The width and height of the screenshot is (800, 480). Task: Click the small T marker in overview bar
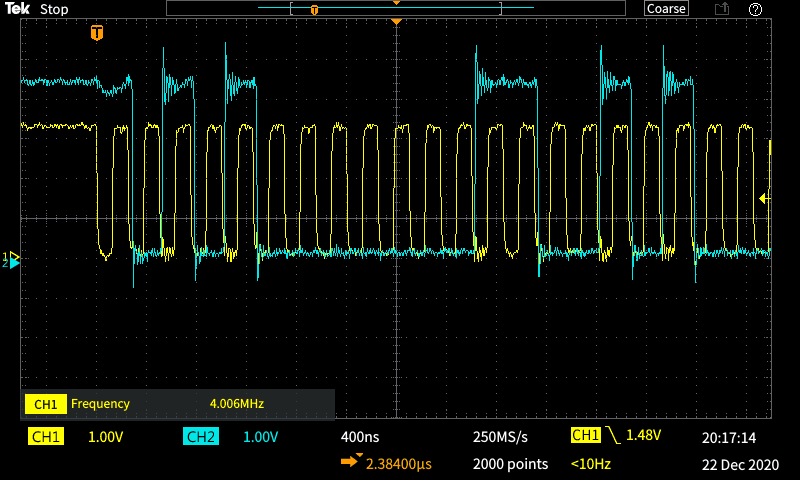(314, 10)
